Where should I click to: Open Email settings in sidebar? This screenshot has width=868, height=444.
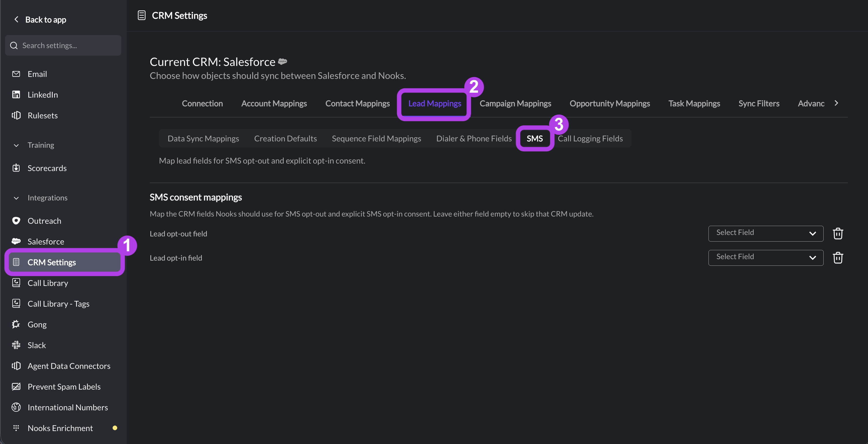point(37,74)
